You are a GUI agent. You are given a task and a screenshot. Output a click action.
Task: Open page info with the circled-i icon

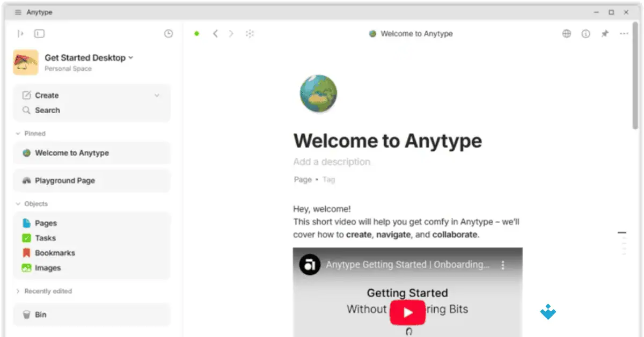coord(586,33)
